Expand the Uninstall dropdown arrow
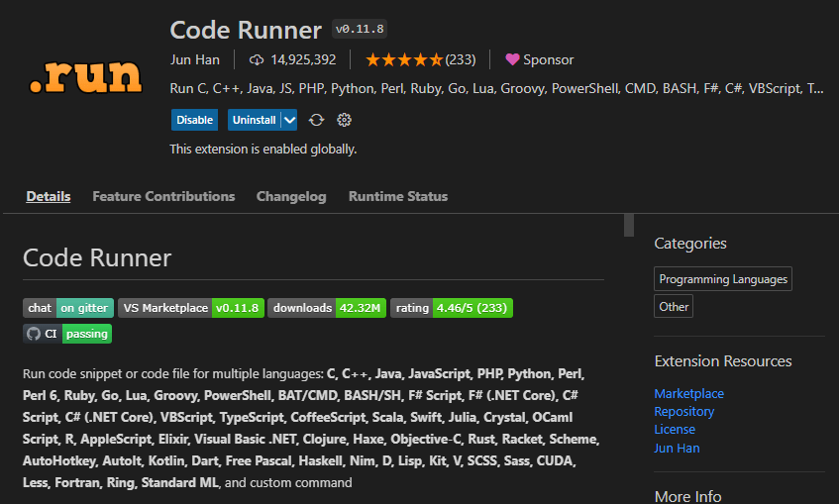The height and width of the screenshot is (504, 839). [289, 120]
